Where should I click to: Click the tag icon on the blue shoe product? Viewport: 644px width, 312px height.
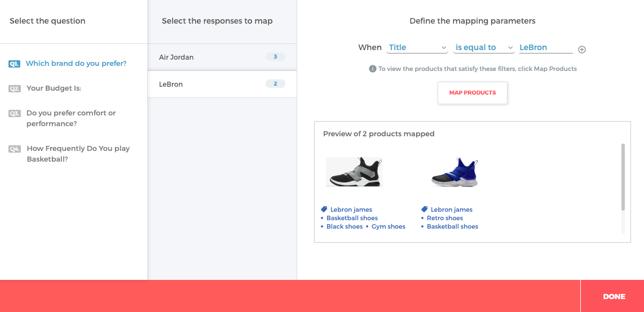pos(424,209)
